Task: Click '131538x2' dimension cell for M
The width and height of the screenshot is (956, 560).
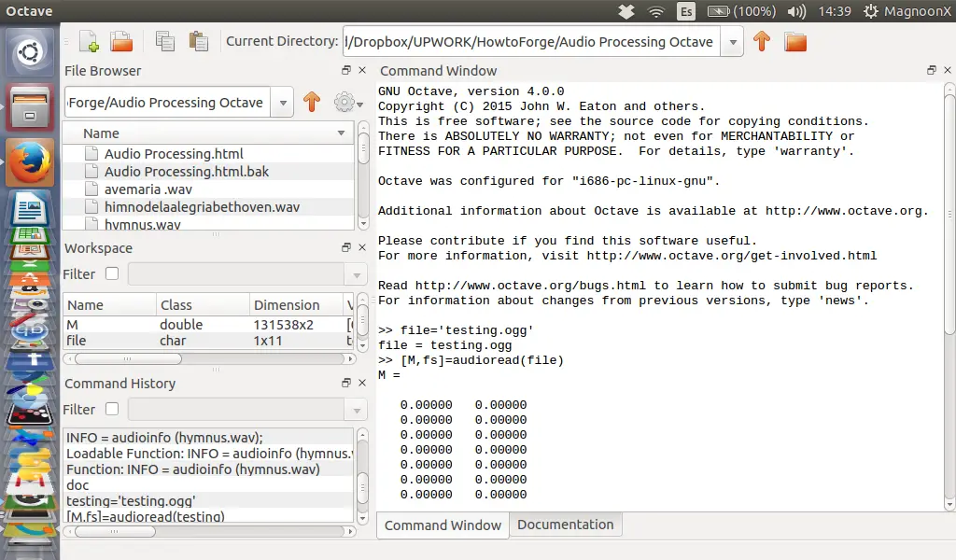Action: click(x=284, y=325)
